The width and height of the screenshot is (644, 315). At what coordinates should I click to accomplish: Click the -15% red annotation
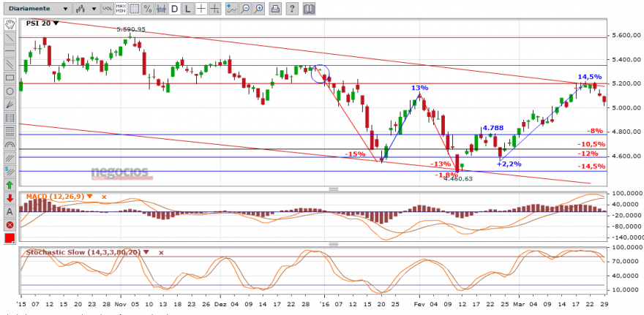tap(355, 153)
